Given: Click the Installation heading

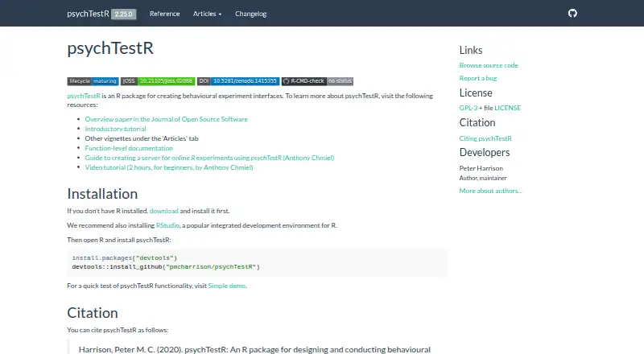Looking at the screenshot, I should pos(102,194).
